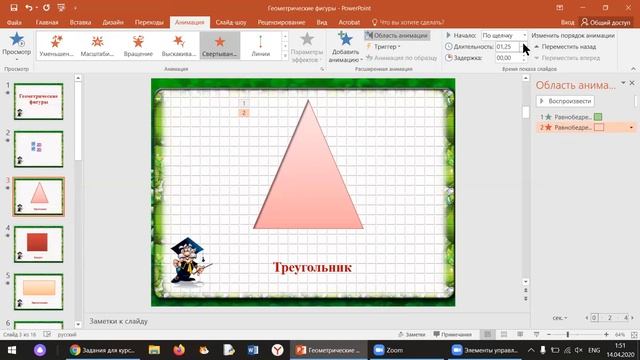
Task: Open animation pane options arrow
Action: pyautogui.click(x=623, y=83)
